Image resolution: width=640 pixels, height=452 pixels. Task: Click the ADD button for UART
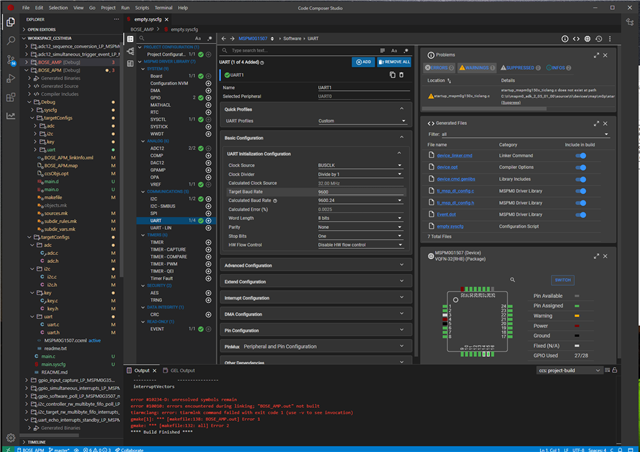click(363, 62)
